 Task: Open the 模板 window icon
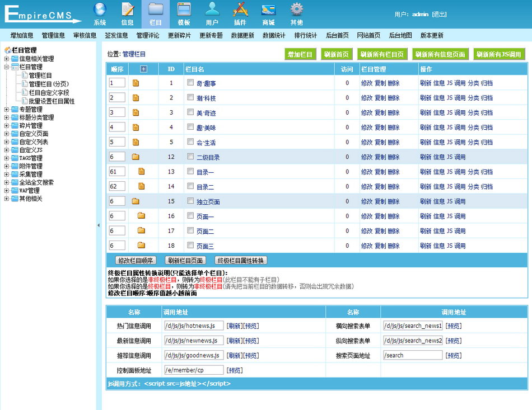(x=184, y=10)
